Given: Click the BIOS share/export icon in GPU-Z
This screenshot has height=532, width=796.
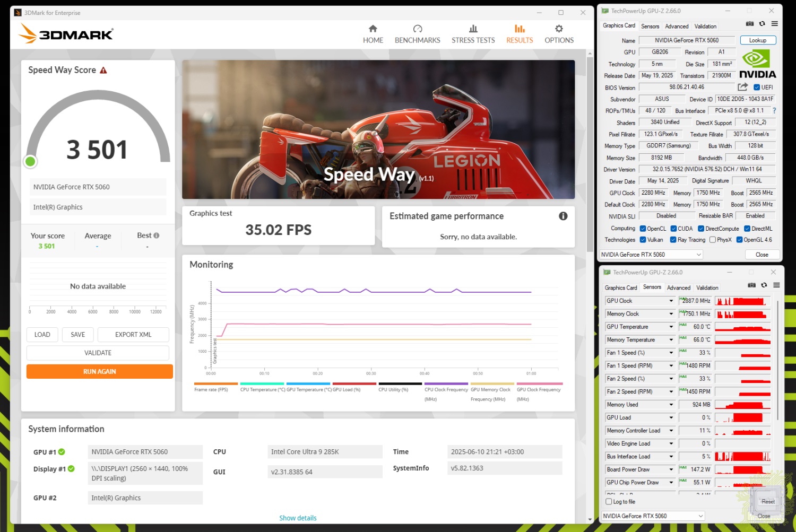Looking at the screenshot, I should (743, 87).
